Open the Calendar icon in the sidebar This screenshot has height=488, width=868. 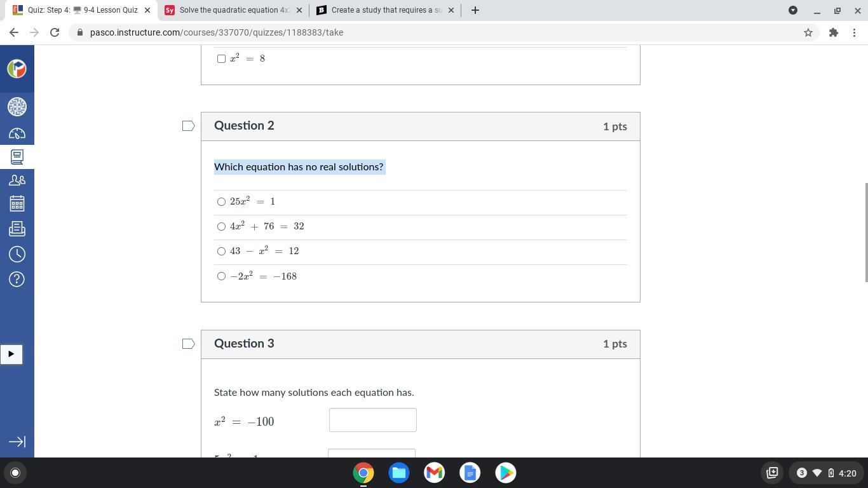[x=17, y=203]
